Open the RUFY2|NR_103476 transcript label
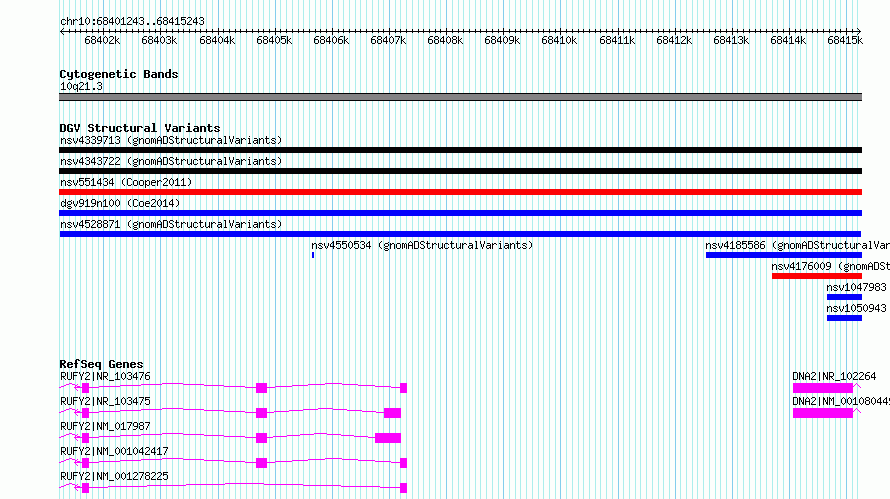This screenshot has width=890, height=499. [105, 376]
